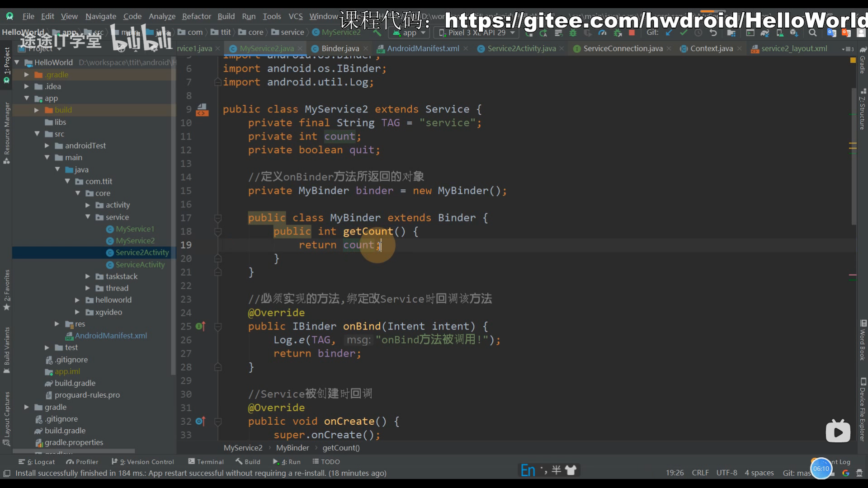
Task: Click the MyBinder breadcrumb at editor bottom
Action: tap(292, 448)
